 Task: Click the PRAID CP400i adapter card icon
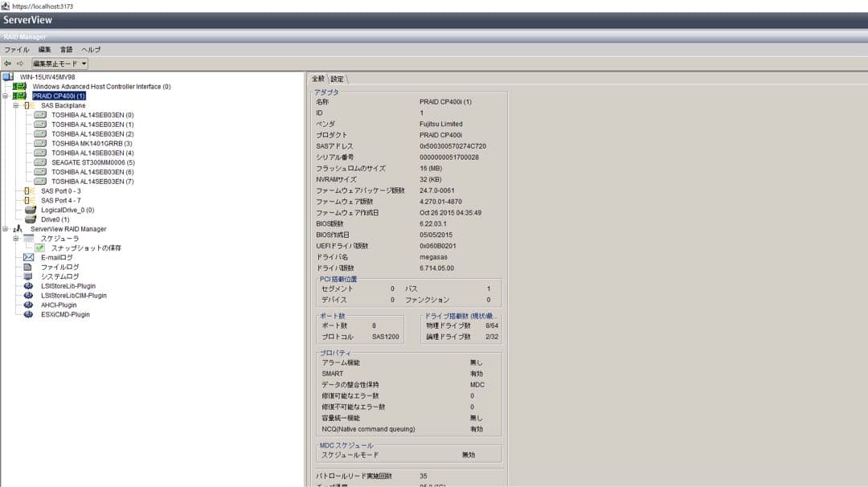tap(20, 96)
